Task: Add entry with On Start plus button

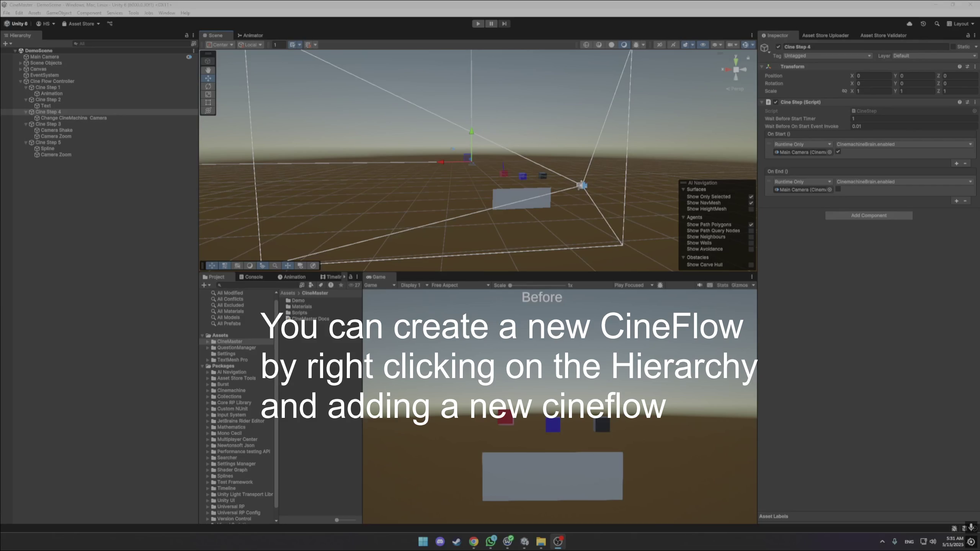Action: pyautogui.click(x=957, y=163)
